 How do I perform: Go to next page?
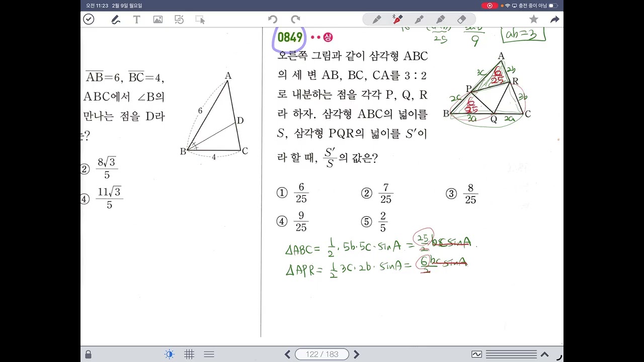tap(357, 354)
